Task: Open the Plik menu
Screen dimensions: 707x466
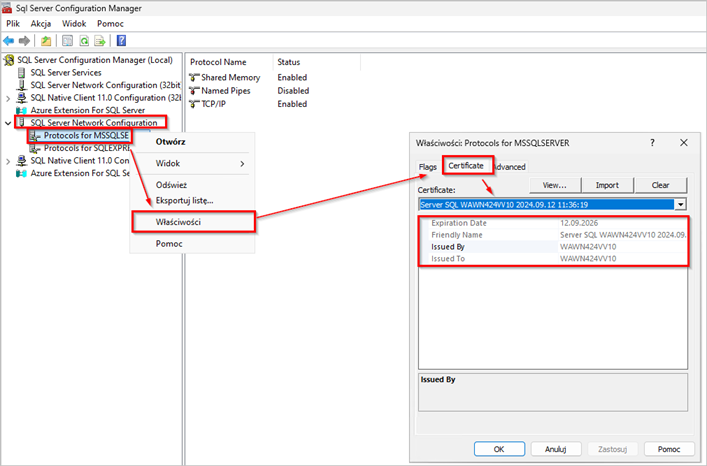Action: pos(13,24)
